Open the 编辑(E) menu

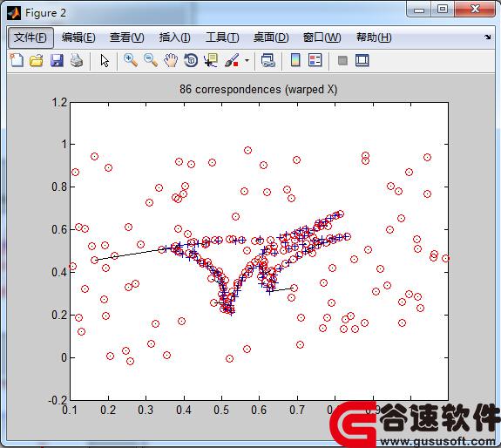78,37
